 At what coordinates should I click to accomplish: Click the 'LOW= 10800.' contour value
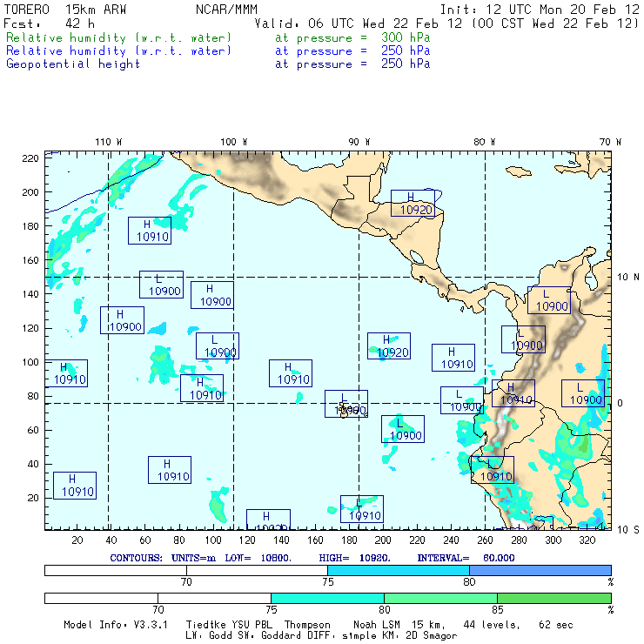258,558
